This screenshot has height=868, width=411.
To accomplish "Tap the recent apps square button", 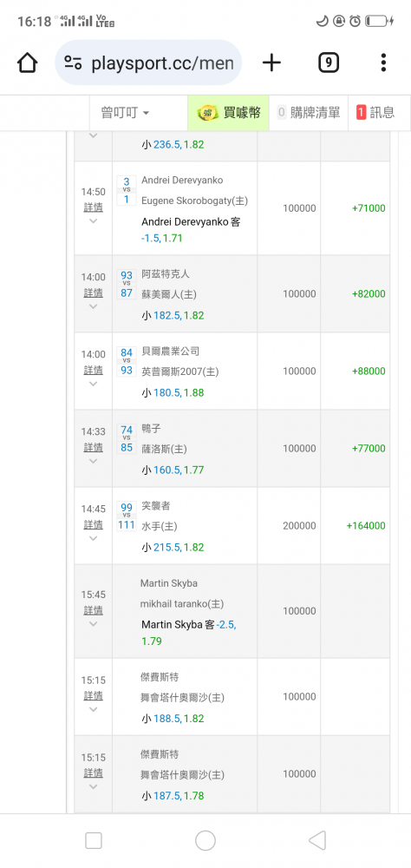I will [94, 840].
